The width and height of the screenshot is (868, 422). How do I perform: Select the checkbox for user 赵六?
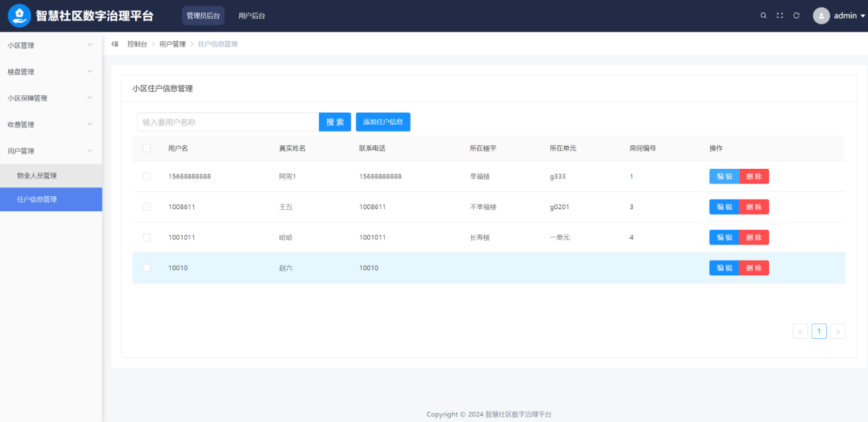click(147, 268)
